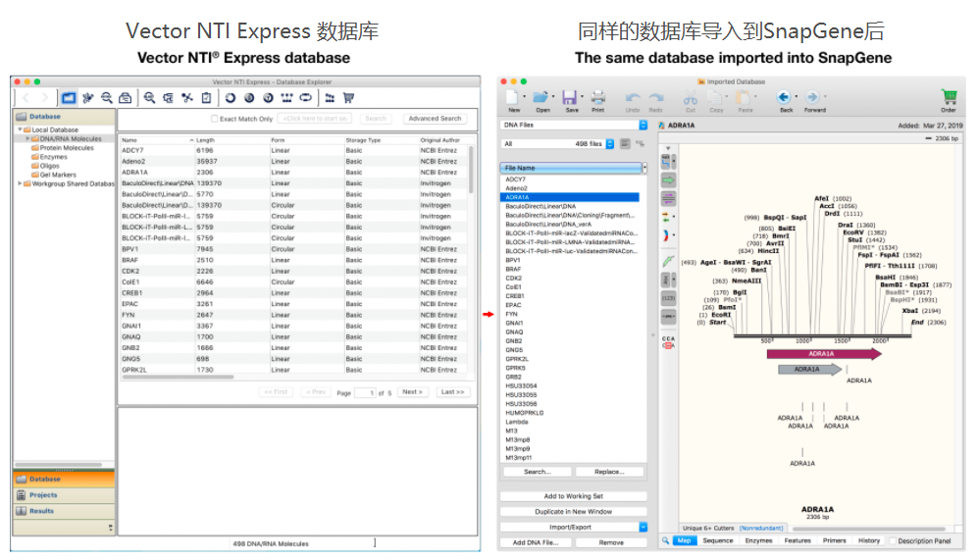
Task: Switch to the Map tab
Action: click(685, 540)
